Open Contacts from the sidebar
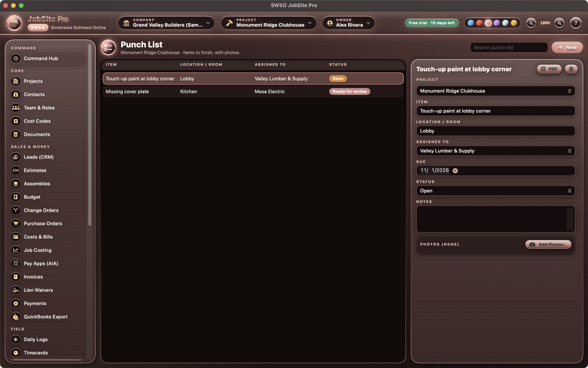This screenshot has width=588, height=368. 34,94
